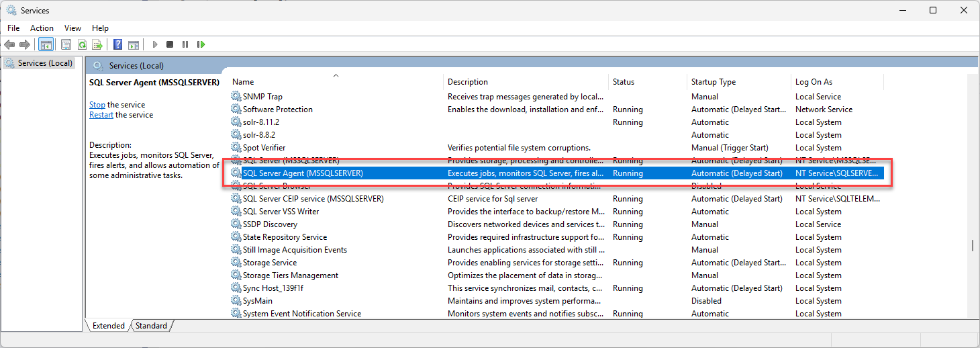Click 'Automatic' startup type of solr-8.8.2
980x348 pixels.
click(x=709, y=135)
